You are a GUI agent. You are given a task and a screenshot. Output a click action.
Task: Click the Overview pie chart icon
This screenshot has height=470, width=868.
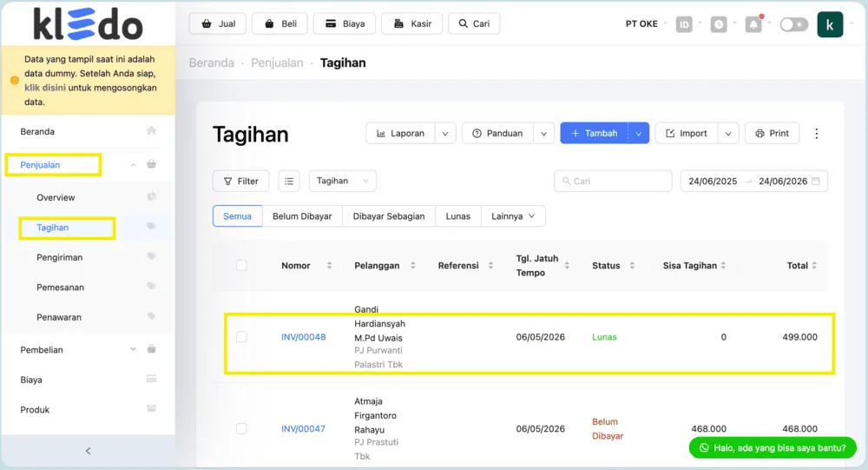tap(151, 196)
